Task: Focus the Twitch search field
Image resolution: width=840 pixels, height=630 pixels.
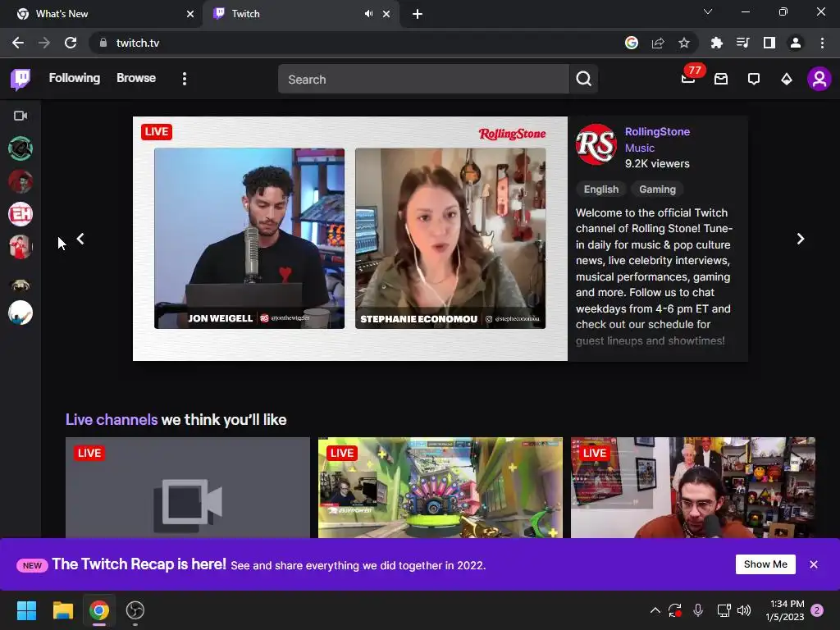Action: pyautogui.click(x=423, y=80)
